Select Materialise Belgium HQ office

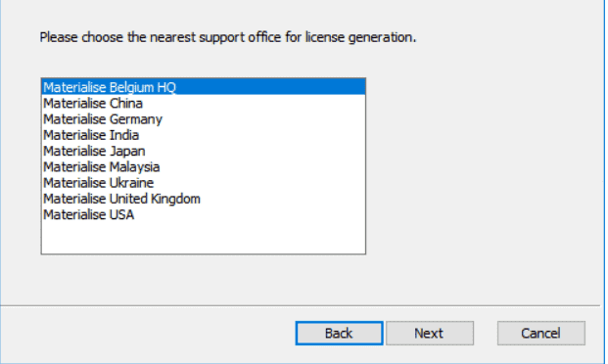point(204,87)
